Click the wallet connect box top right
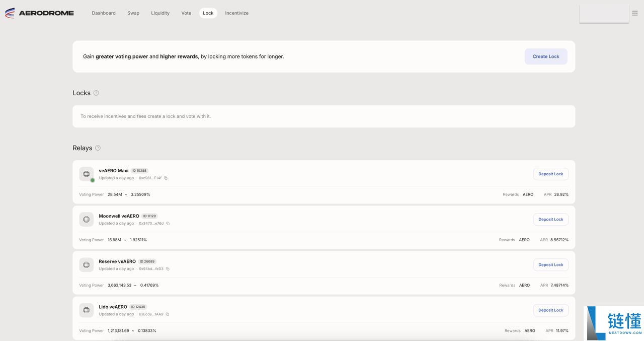Viewport: 644px width, 341px height. tap(604, 14)
